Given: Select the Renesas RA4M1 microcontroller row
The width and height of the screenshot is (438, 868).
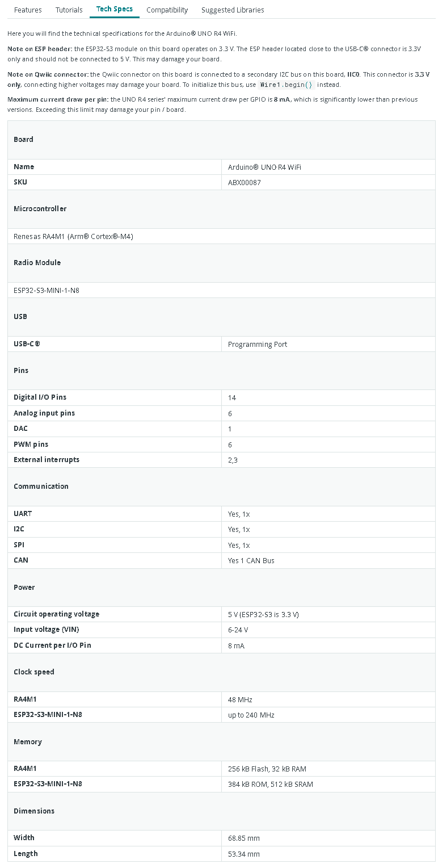Looking at the screenshot, I should pos(74,236).
